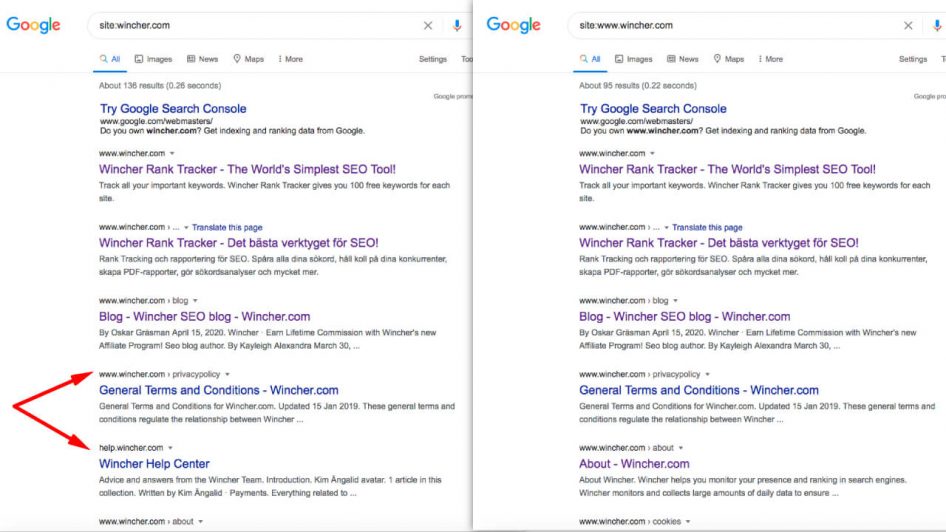Open Wincher SEO blog result in right window

[x=685, y=317]
